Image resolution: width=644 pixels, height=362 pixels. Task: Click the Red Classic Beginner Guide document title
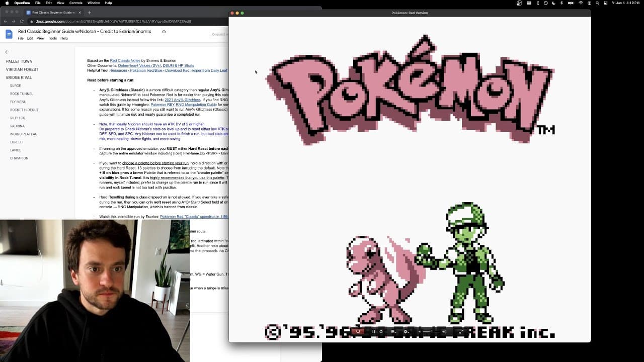pyautogui.click(x=85, y=31)
